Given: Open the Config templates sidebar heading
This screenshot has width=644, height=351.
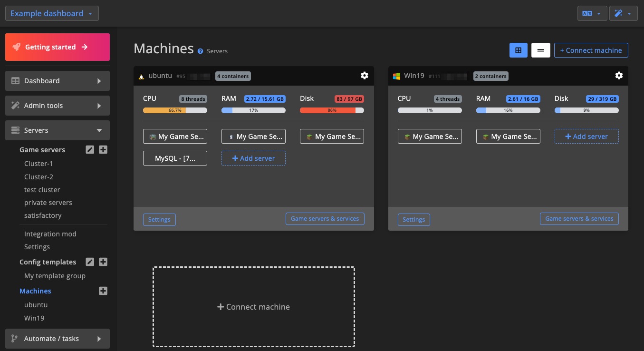Looking at the screenshot, I should click(48, 262).
